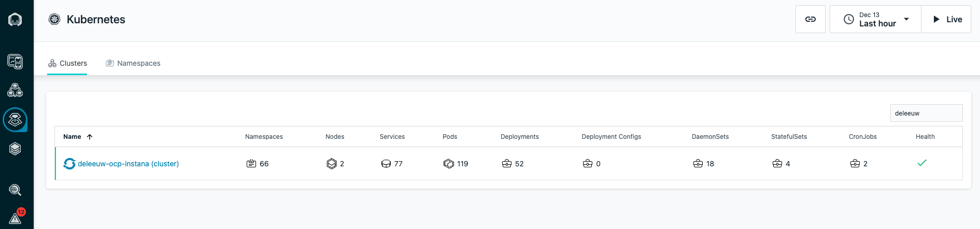Click the pods icon next to 119
Screen dimensions: 980x229
pyautogui.click(x=449, y=164)
